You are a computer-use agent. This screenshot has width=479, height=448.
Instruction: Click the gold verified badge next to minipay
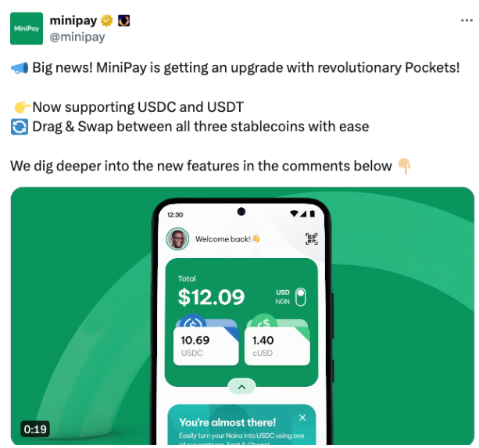[106, 20]
